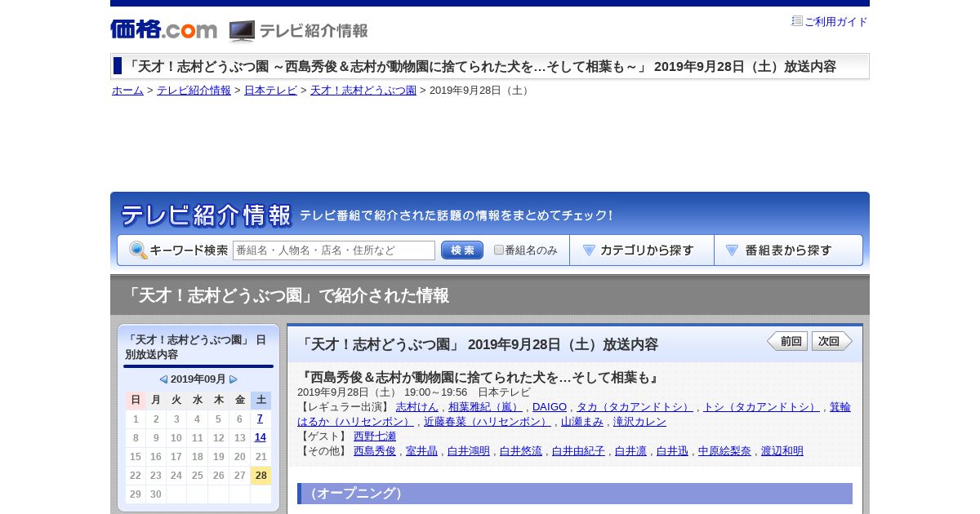Go to next month in calendar
This screenshot has height=514, width=980.
pyautogui.click(x=234, y=379)
